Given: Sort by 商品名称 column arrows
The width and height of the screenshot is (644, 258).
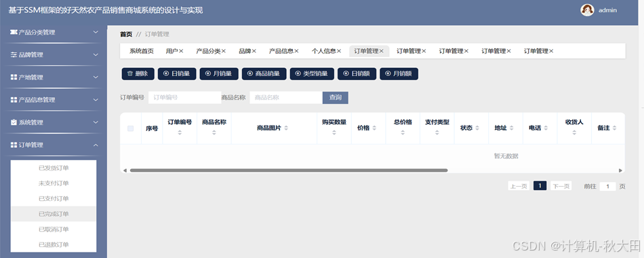Looking at the screenshot, I should click(214, 132).
